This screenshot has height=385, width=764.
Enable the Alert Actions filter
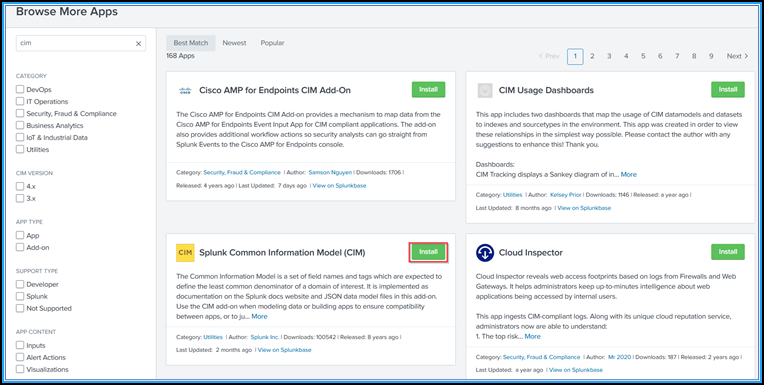coord(20,357)
